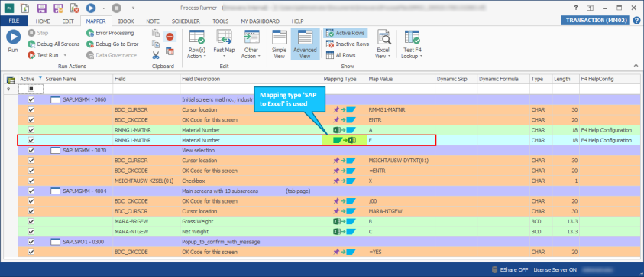Image resolution: width=644 pixels, height=277 pixels.
Task: Open Fast Map dropdown
Action: (x=224, y=44)
